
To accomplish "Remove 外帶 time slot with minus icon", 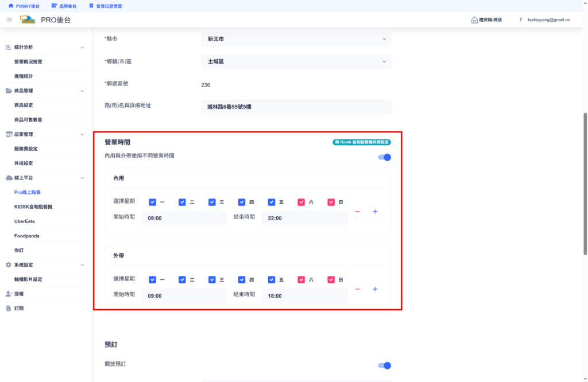I will 357,289.
